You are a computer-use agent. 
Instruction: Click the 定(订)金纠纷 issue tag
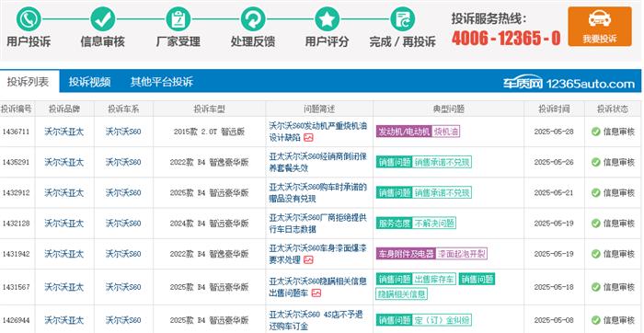click(442, 319)
